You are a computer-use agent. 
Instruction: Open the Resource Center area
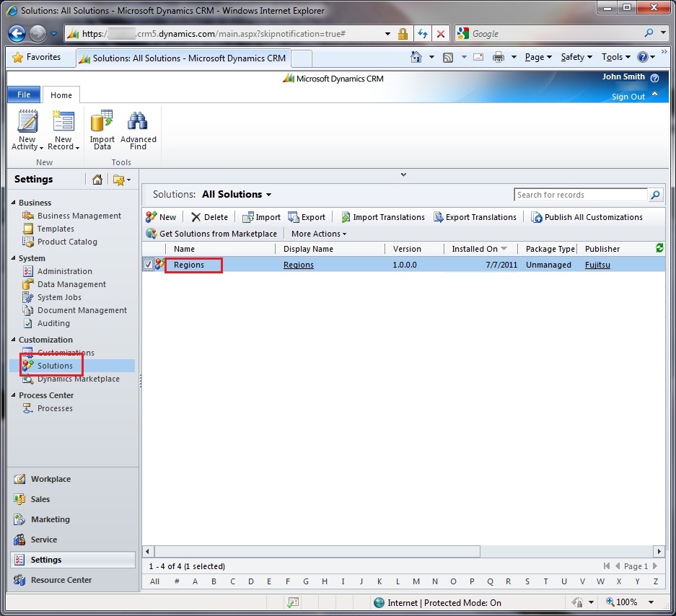[x=61, y=580]
